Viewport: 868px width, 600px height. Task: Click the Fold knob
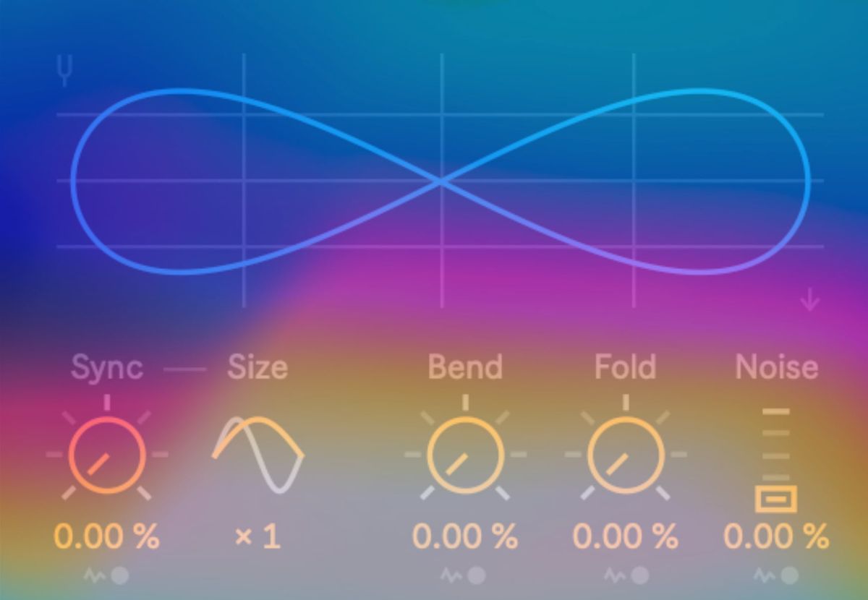click(x=626, y=455)
